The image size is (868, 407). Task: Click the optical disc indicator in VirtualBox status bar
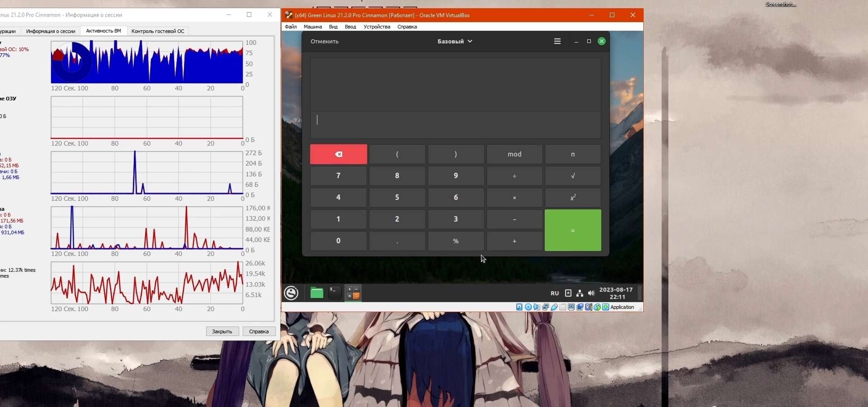click(x=528, y=307)
